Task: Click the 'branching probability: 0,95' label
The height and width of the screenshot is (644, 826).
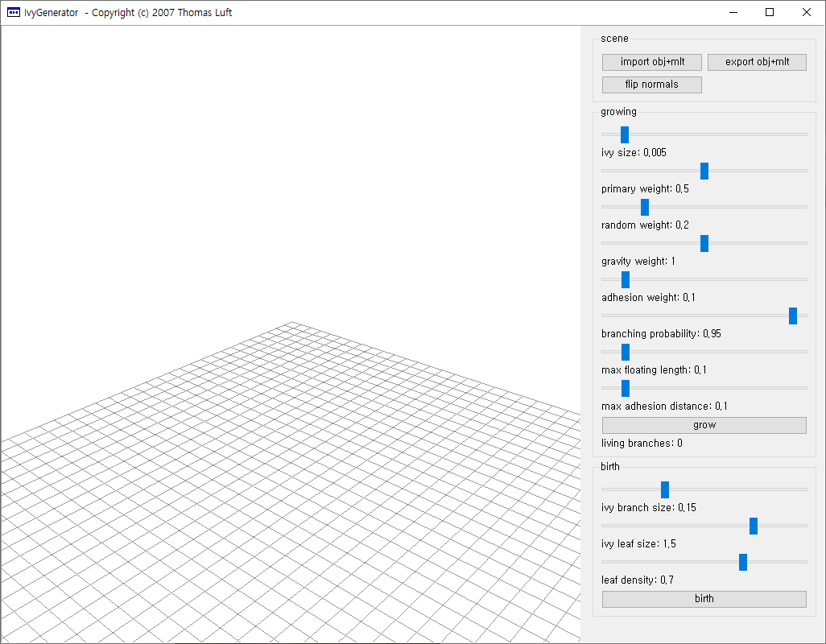Action: point(661,334)
